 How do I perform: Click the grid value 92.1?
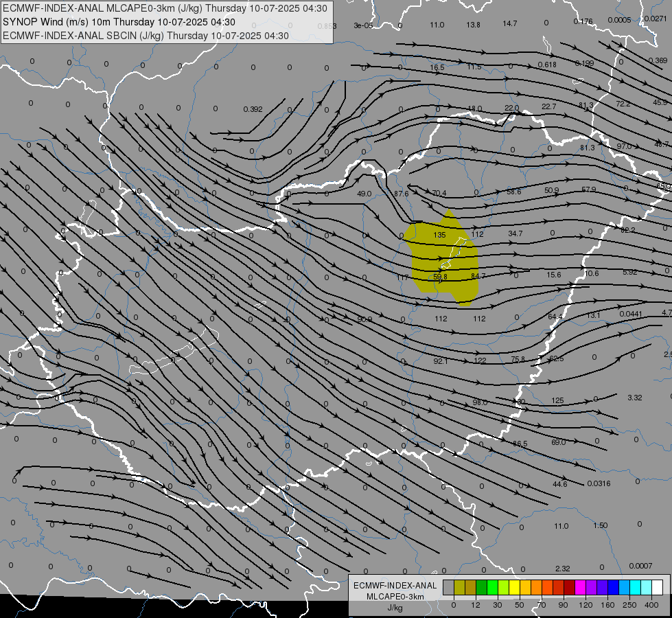tap(441, 361)
